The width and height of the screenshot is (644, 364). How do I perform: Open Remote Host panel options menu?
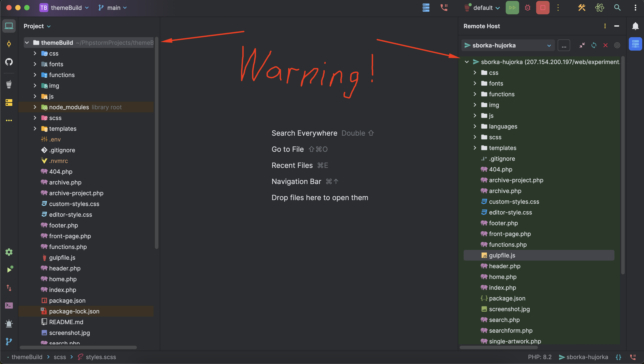click(x=605, y=26)
